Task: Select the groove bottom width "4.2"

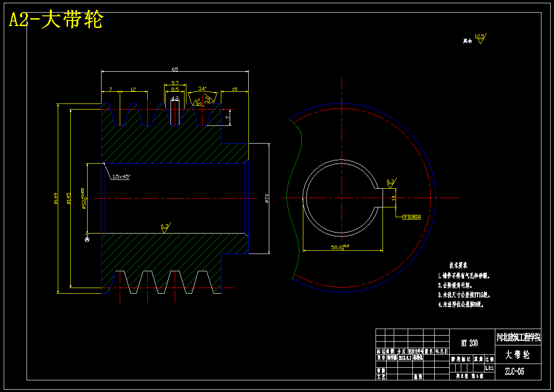Action: pyautogui.click(x=175, y=98)
